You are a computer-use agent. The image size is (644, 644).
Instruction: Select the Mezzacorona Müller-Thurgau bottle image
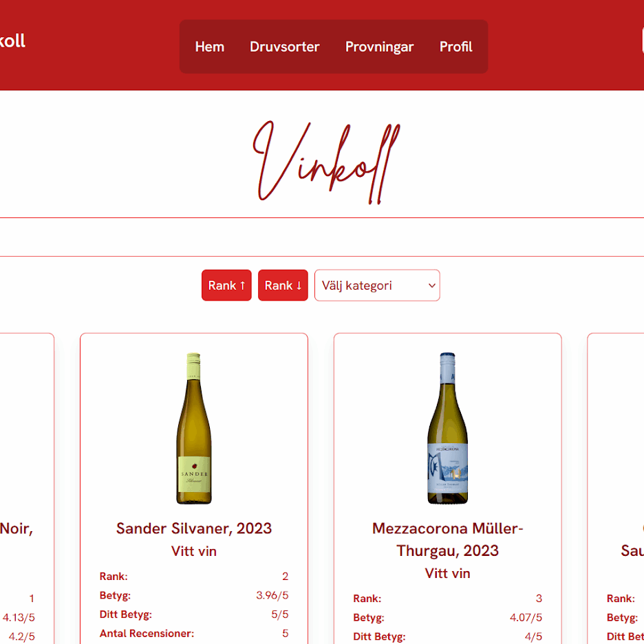[447, 428]
